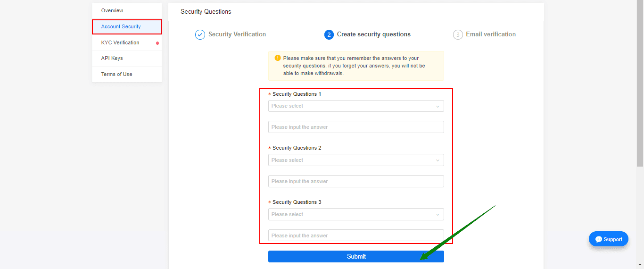Screen dimensions: 644x269
Task: Click the step 2 circle icon
Action: [x=329, y=34]
